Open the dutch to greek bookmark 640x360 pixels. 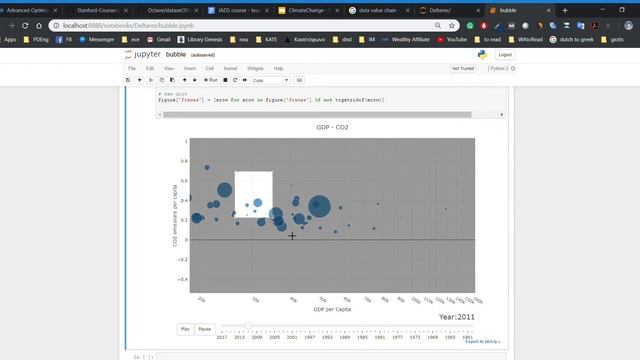[571, 40]
